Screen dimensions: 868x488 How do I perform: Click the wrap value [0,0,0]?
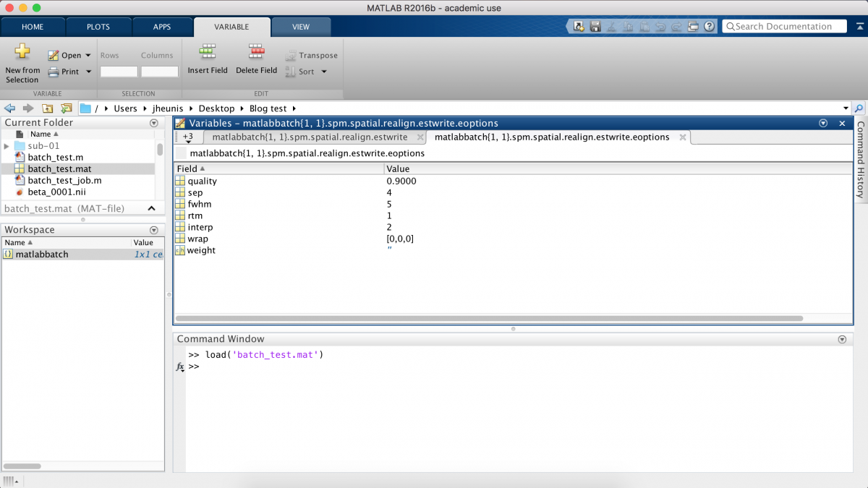pyautogui.click(x=400, y=239)
